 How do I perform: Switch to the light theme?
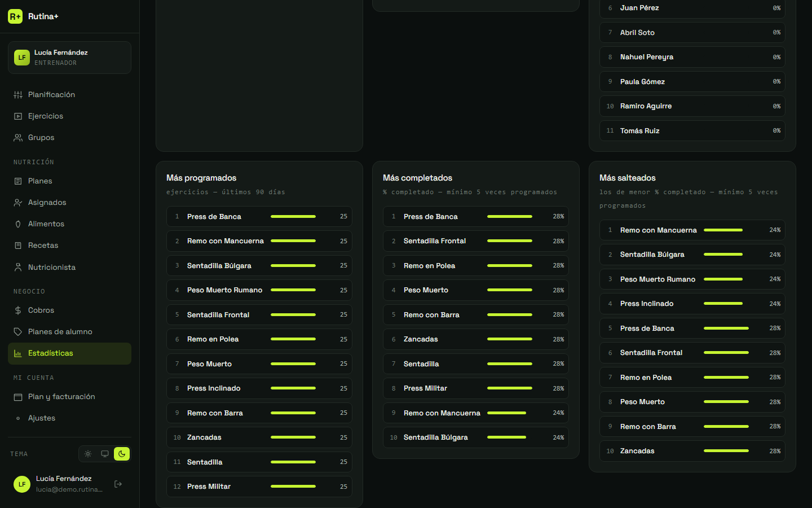pyautogui.click(x=88, y=454)
